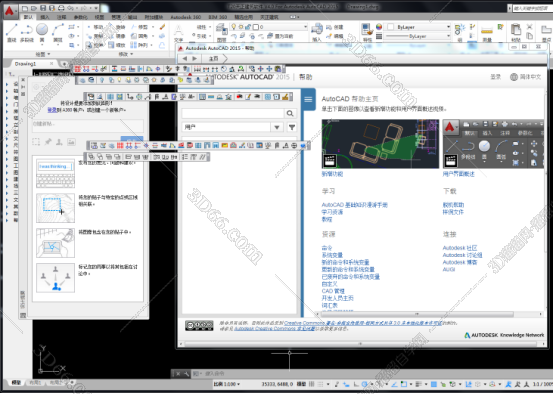553x394 pixels.
Task: Switch to the 参数化 ribbon tab
Action: (80, 17)
